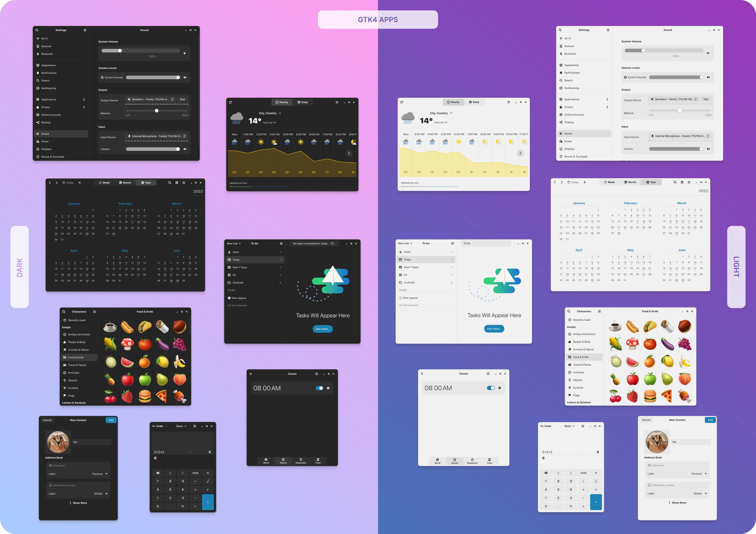
Task: Click the refresh icon in dark Weather window
Action: (230, 102)
